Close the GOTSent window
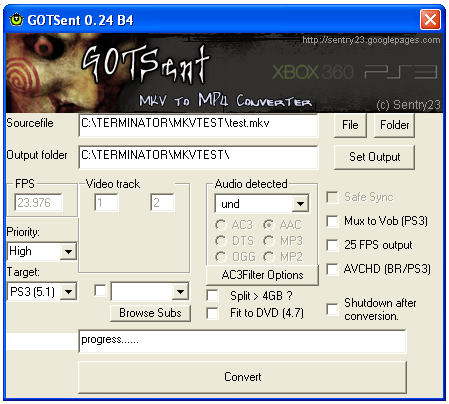Viewport: 449px width, 404px height. tap(430, 20)
